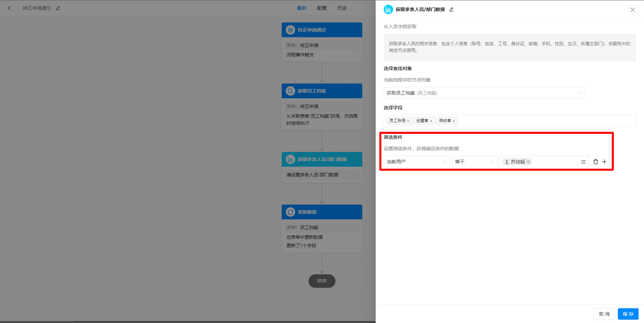Remove 苏剑超 from the filter value
The width and height of the screenshot is (644, 323).
[529, 161]
